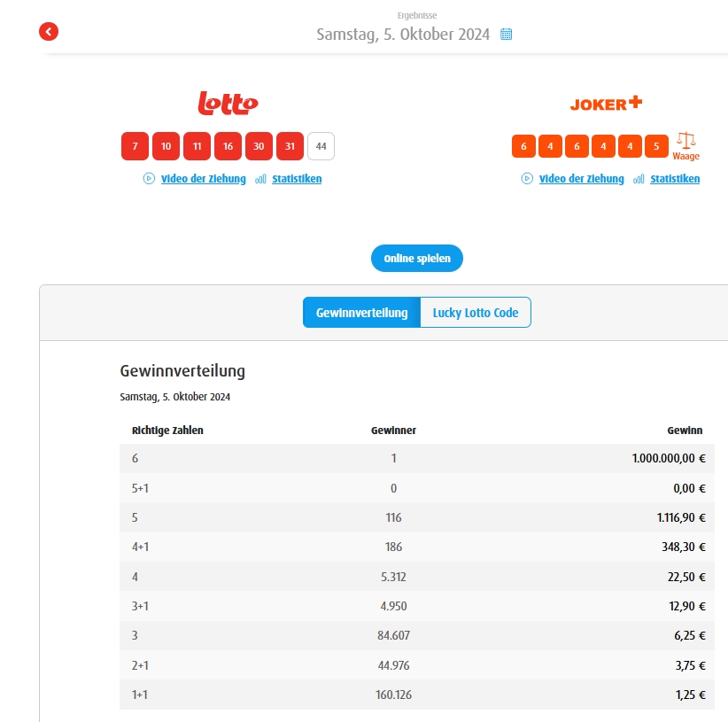
Task: Click Lotto ball number 11
Action: point(197,146)
